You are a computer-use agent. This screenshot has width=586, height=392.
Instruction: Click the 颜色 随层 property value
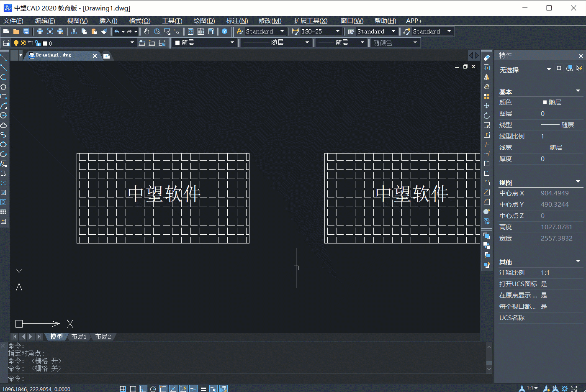pos(555,102)
